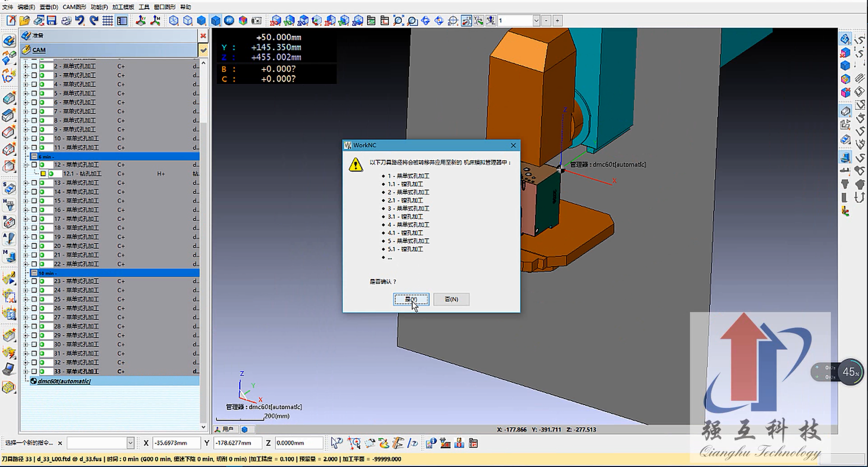Close the WorkNC dialog

point(513,146)
